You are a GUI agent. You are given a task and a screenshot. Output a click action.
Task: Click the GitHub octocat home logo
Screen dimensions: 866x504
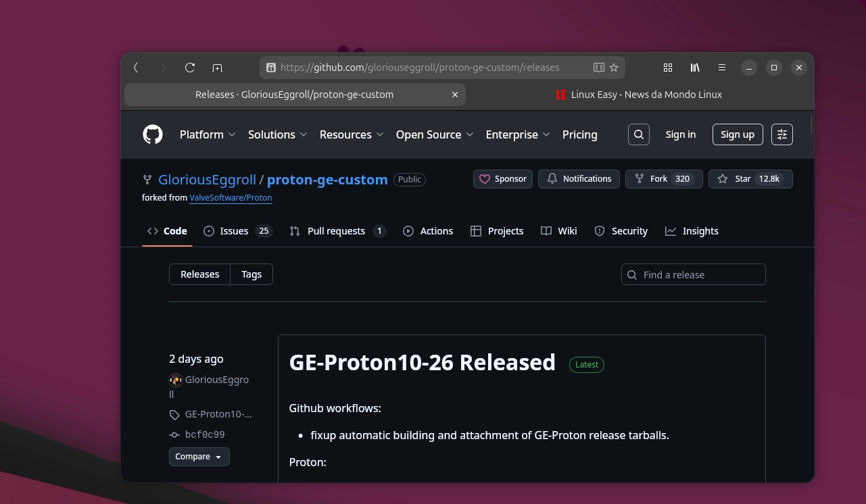tap(152, 134)
